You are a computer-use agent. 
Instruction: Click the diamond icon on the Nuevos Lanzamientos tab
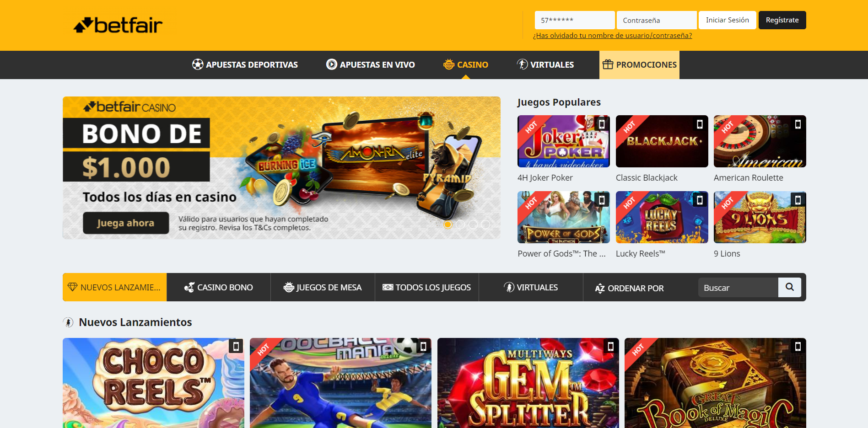(x=72, y=287)
